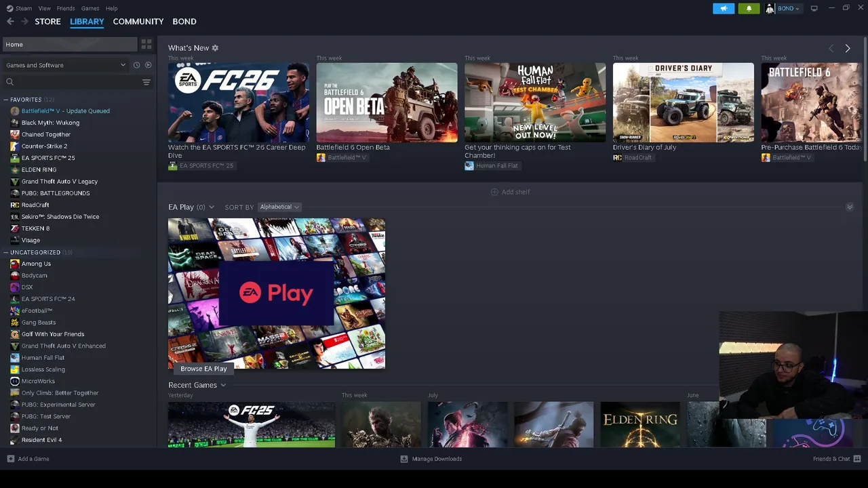This screenshot has height=488, width=868.
Task: Open the EA SPORTS FC 26 news card
Action: pyautogui.click(x=239, y=102)
